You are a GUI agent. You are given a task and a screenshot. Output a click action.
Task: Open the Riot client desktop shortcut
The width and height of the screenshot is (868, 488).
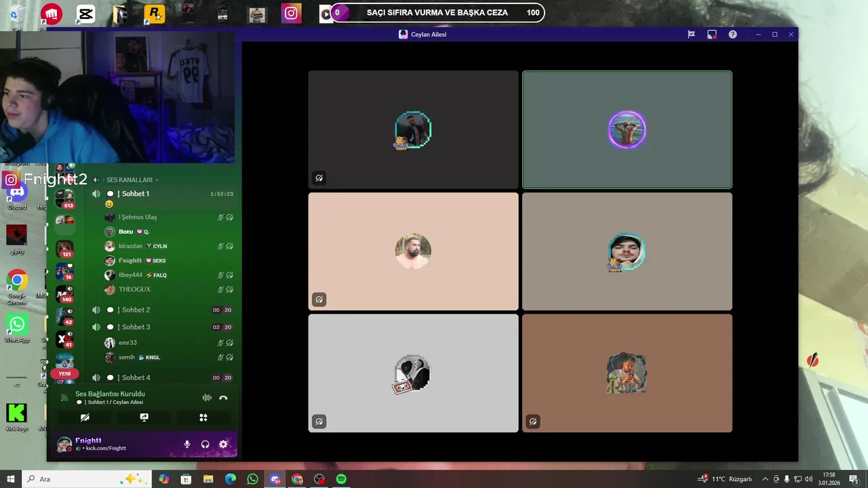tap(52, 14)
